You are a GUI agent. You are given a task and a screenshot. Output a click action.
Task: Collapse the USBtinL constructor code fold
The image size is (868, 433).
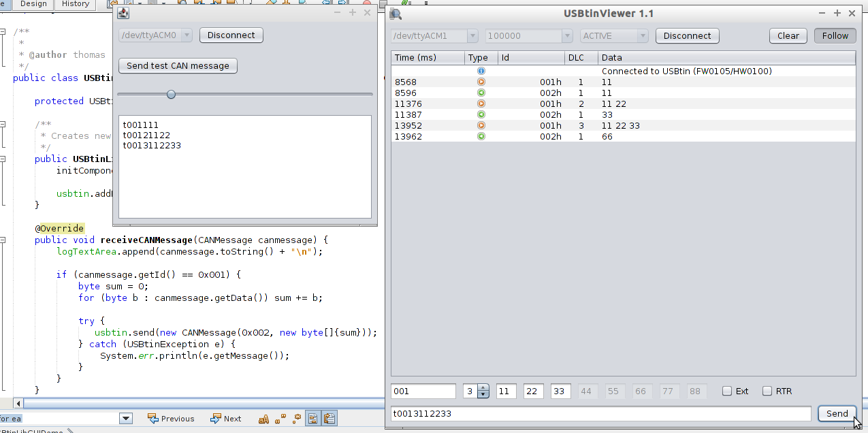click(x=4, y=159)
